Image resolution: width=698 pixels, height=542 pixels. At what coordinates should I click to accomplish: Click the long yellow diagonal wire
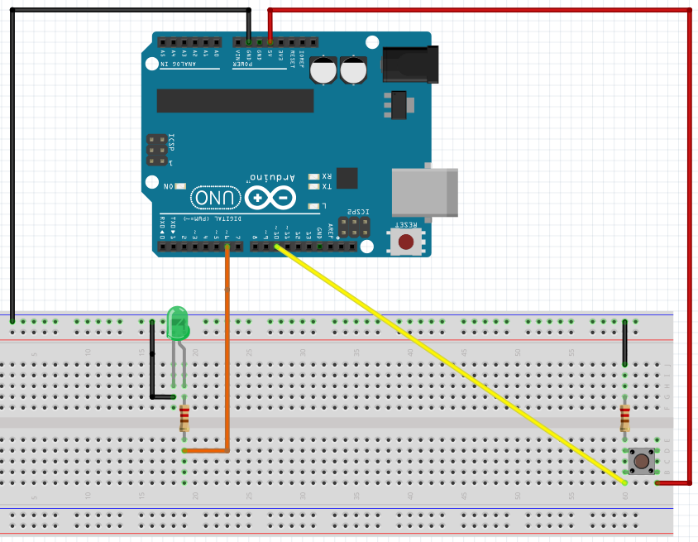tap(450, 363)
